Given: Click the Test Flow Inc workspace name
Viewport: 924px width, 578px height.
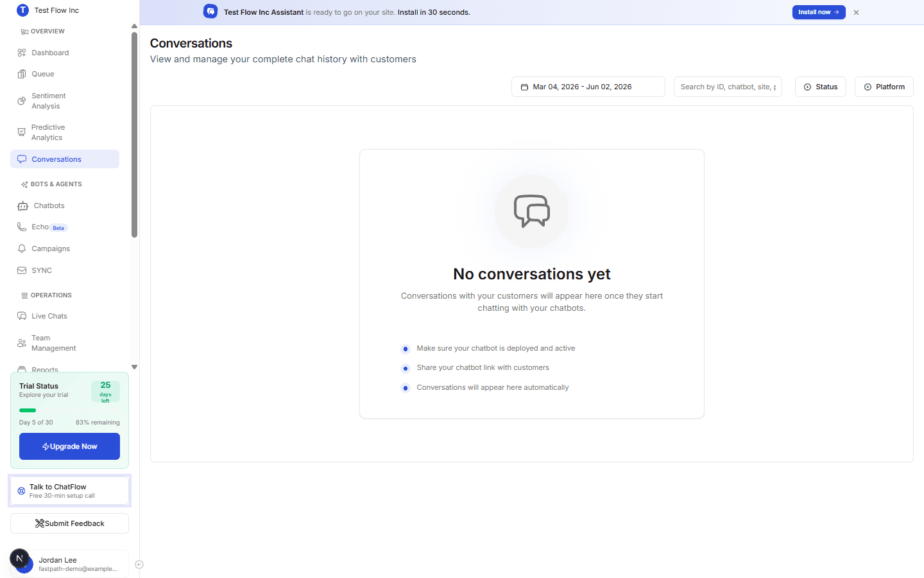Looking at the screenshot, I should pos(56,10).
